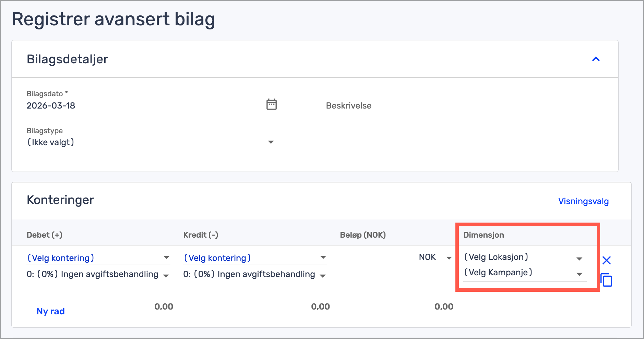Open the Kredit Velg kontering dropdown
The width and height of the screenshot is (644, 339).
point(254,258)
